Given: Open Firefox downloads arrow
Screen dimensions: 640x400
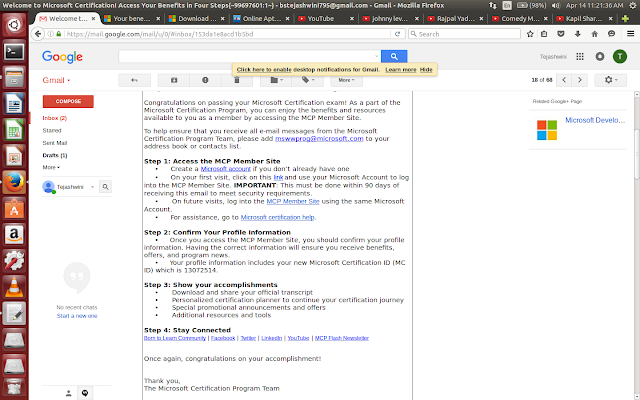Looking at the screenshot, I should pyautogui.click(x=578, y=34).
